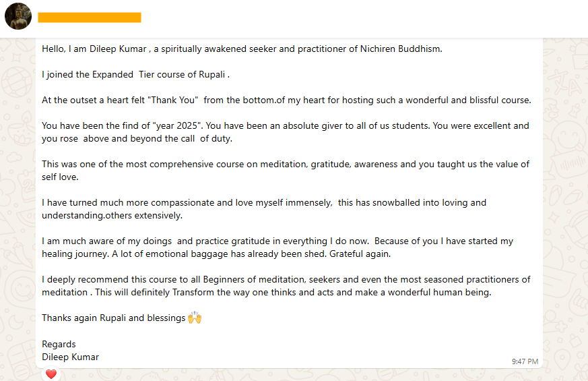Click the red heart reaction below message
The width and height of the screenshot is (588, 381).
coord(51,374)
